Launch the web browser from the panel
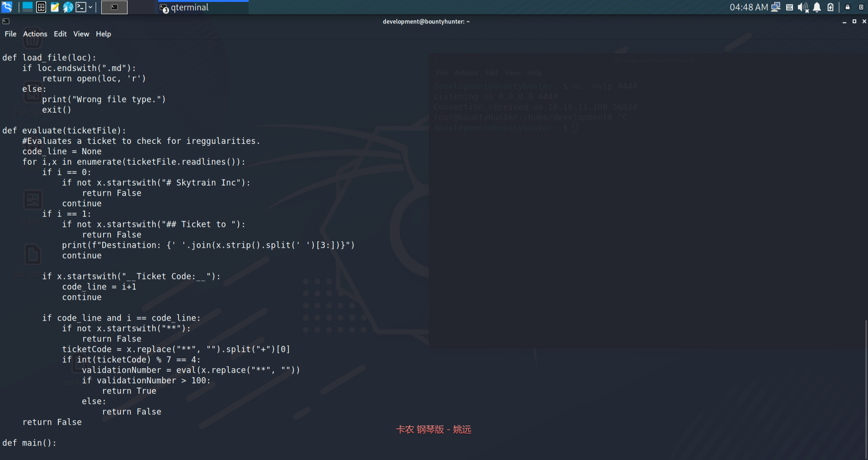The height and width of the screenshot is (460, 868). (x=68, y=7)
